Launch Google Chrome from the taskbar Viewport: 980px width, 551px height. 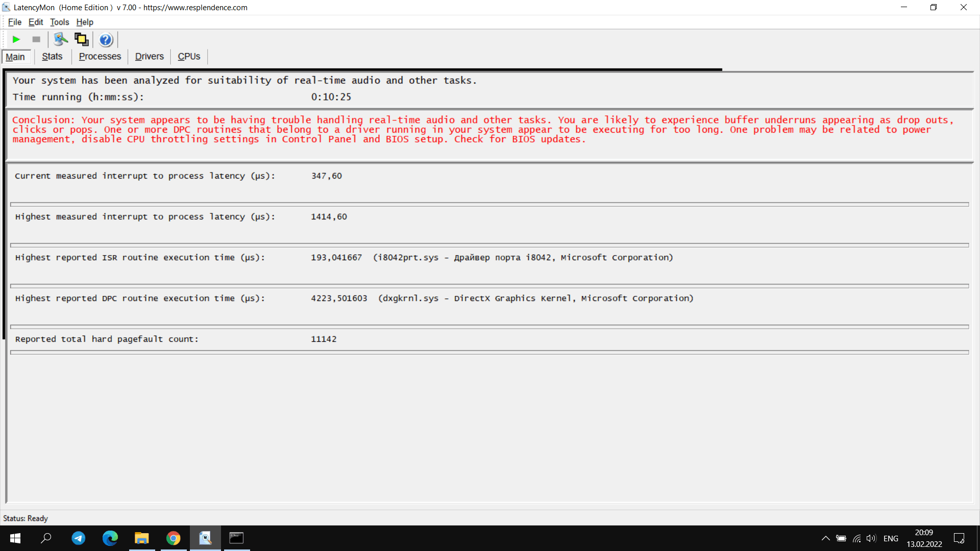174,538
